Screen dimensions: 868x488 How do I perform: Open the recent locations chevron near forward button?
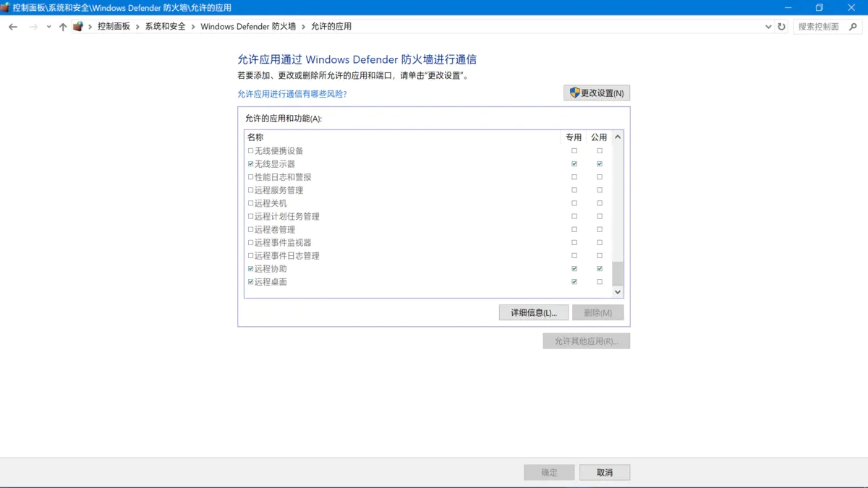[48, 26]
